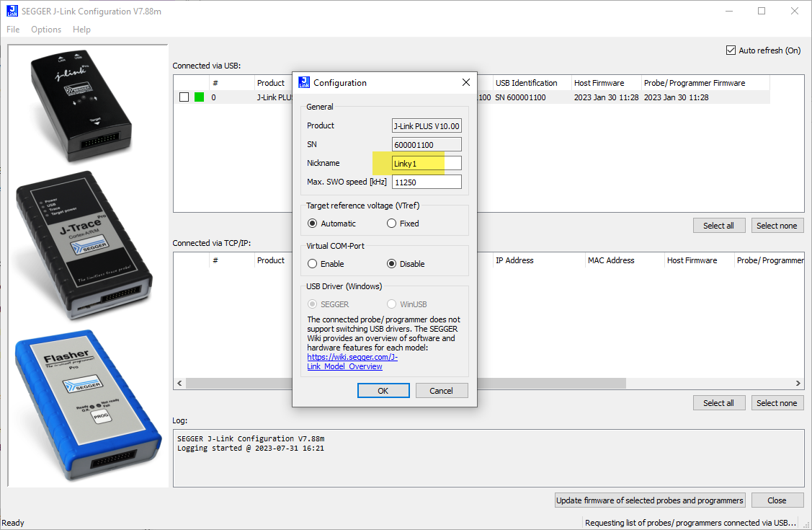Confirm configuration changes with OK

click(x=383, y=390)
